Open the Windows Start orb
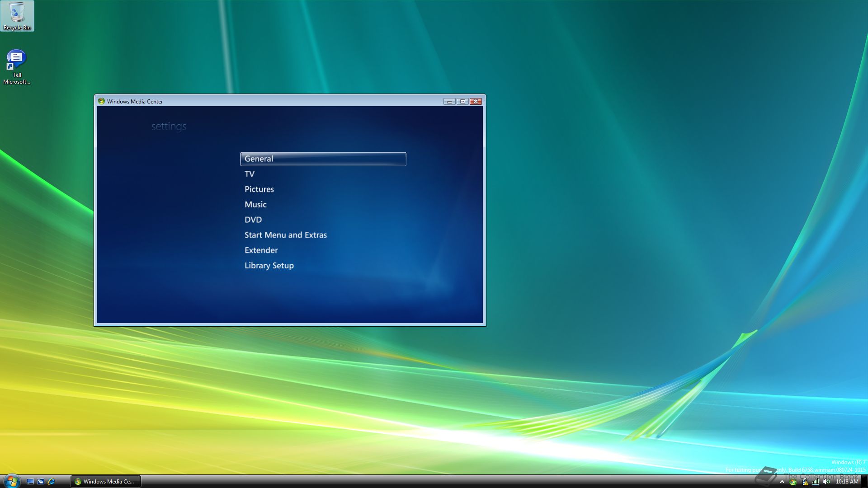 [12, 481]
